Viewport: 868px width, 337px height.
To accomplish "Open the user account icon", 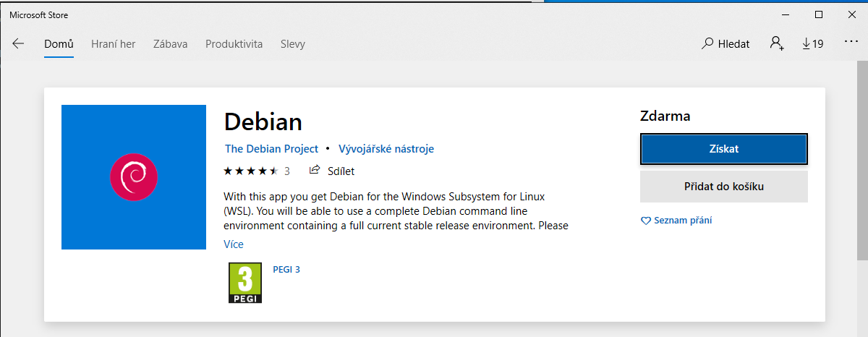I will 777,43.
